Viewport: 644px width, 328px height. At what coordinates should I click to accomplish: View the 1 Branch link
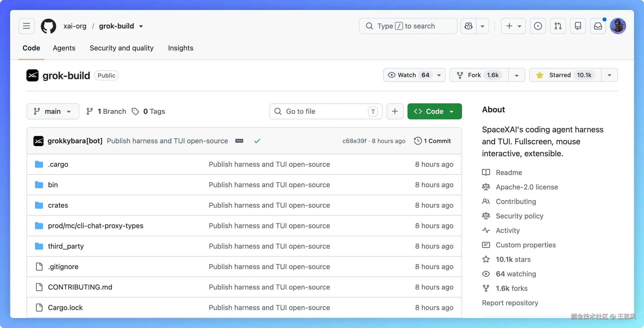coord(106,111)
